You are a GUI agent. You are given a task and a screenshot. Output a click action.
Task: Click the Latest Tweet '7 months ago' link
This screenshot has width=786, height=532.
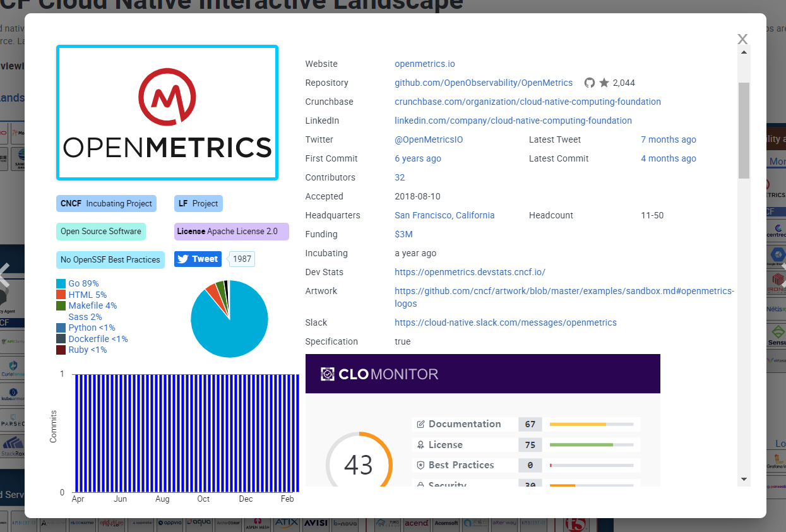669,139
